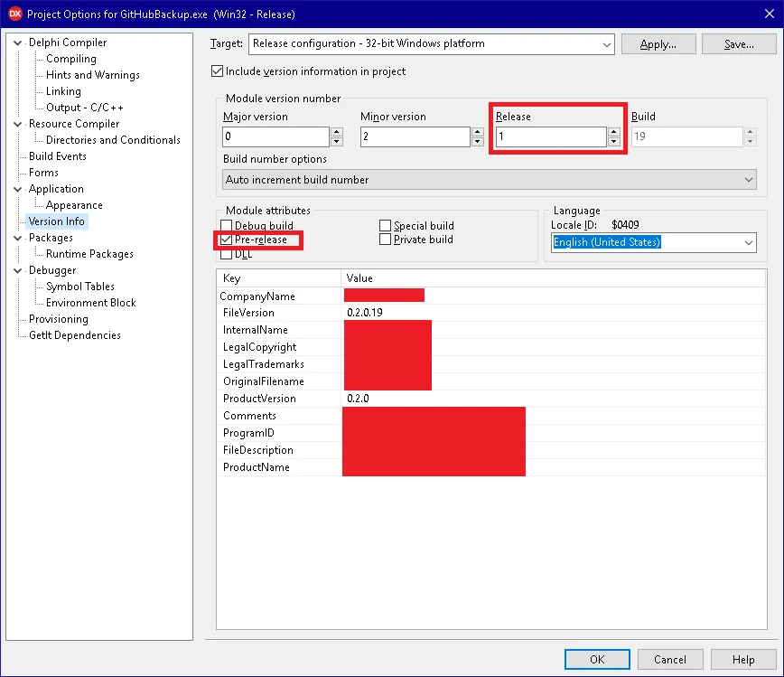Click the Apply... button
Screen dimensions: 784x677
[x=658, y=44]
